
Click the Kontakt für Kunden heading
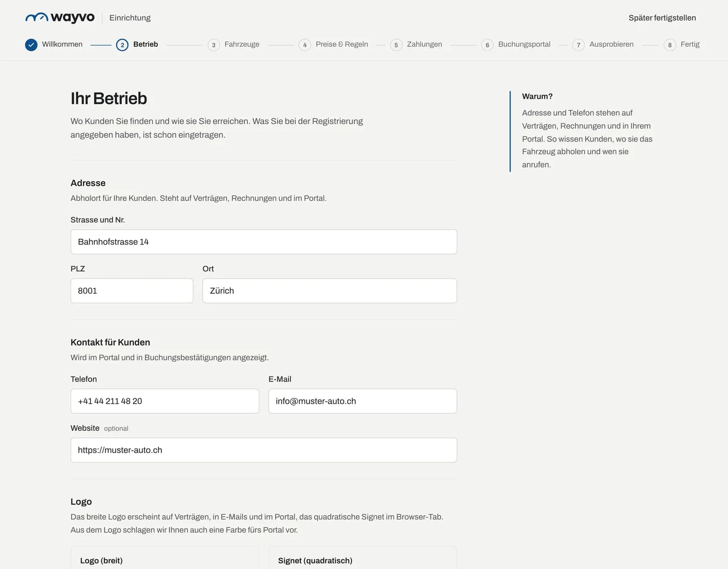coord(110,342)
